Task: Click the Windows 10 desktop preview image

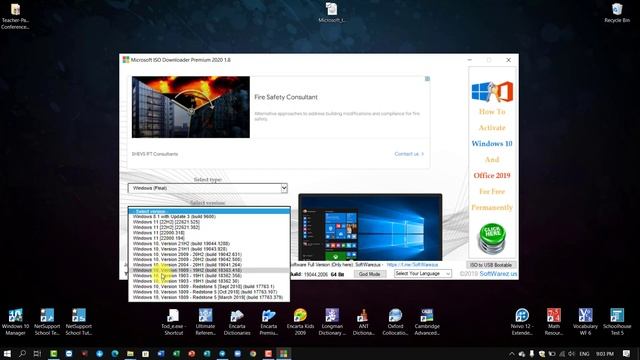Action: tap(370, 227)
